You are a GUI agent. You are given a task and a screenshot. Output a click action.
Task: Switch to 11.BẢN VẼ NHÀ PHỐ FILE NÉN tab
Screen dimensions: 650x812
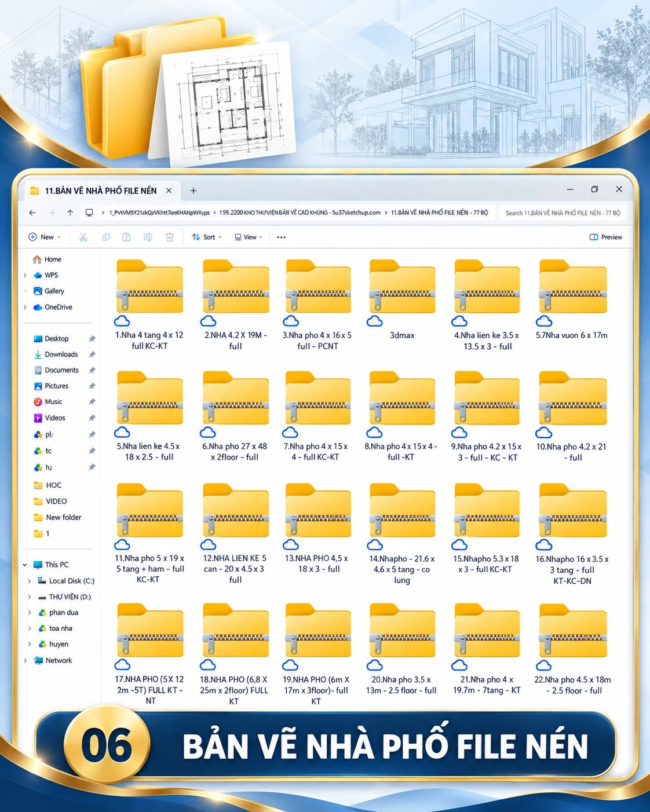(x=101, y=191)
